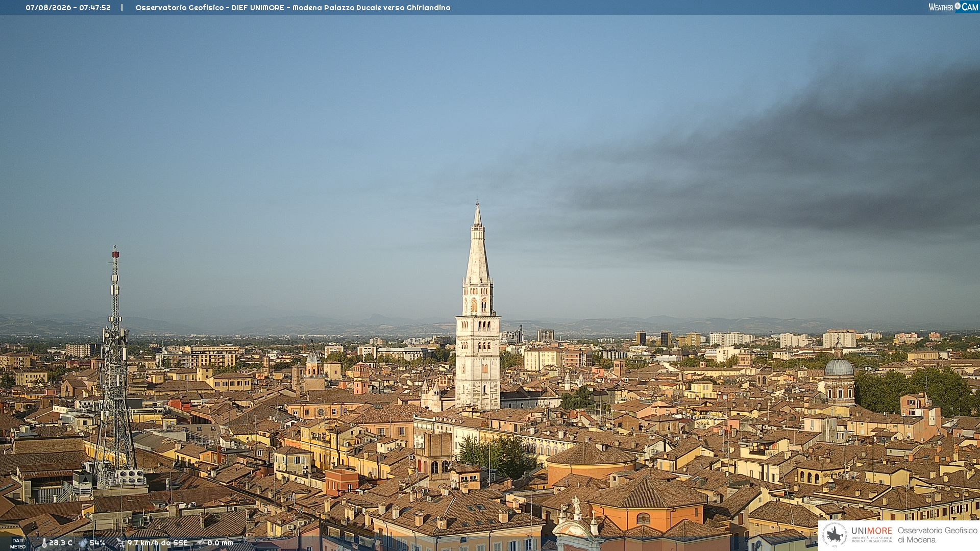
Task: Click the UNIMORE wordmark text
Action: [x=872, y=531]
